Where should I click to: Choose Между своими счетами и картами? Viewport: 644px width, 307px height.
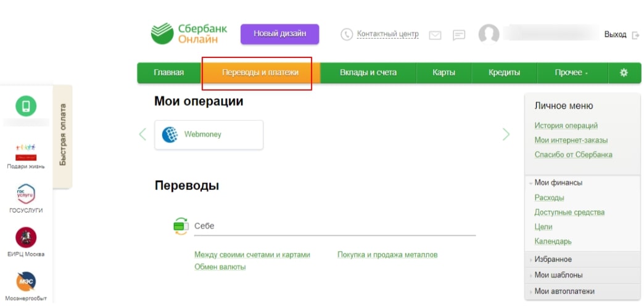point(252,255)
